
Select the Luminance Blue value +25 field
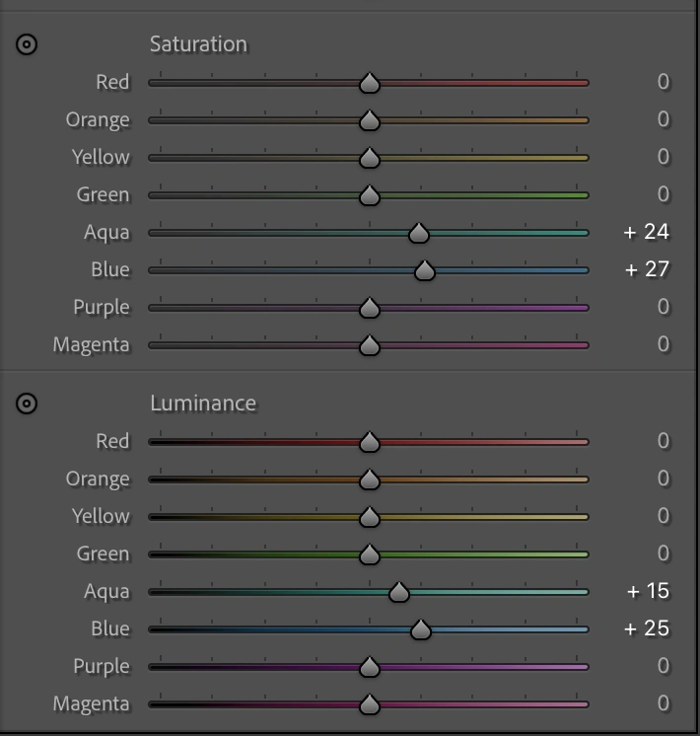[647, 628]
